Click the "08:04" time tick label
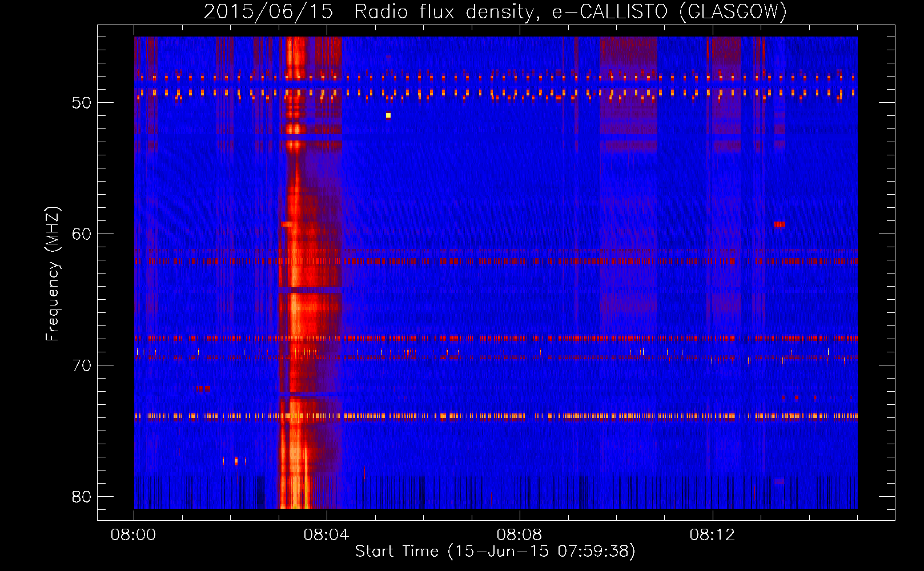924x571 pixels. point(327,535)
